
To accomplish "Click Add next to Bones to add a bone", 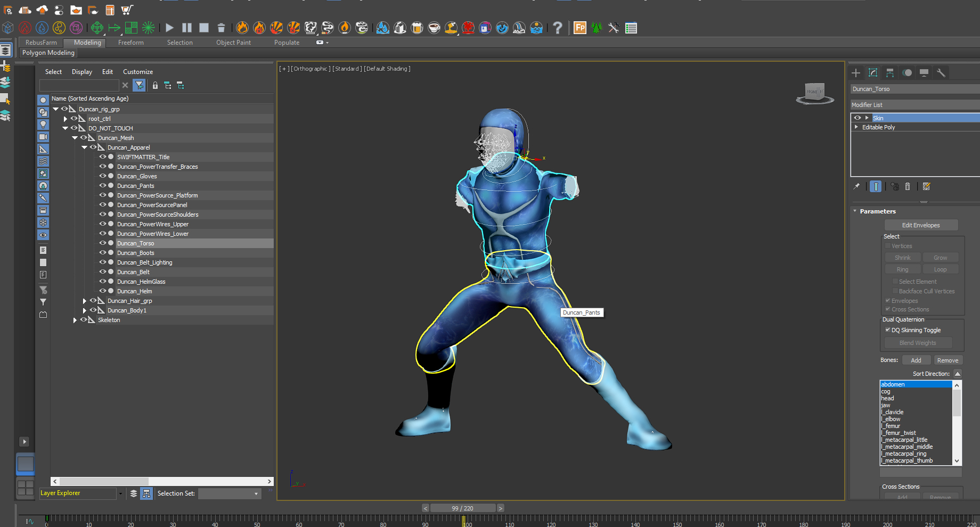I will (916, 360).
